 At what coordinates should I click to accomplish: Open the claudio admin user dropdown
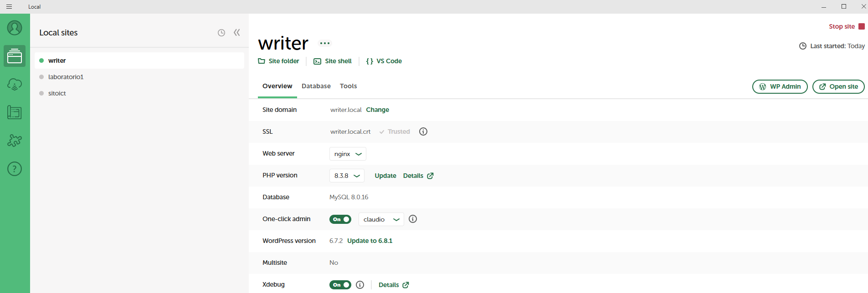(x=381, y=219)
